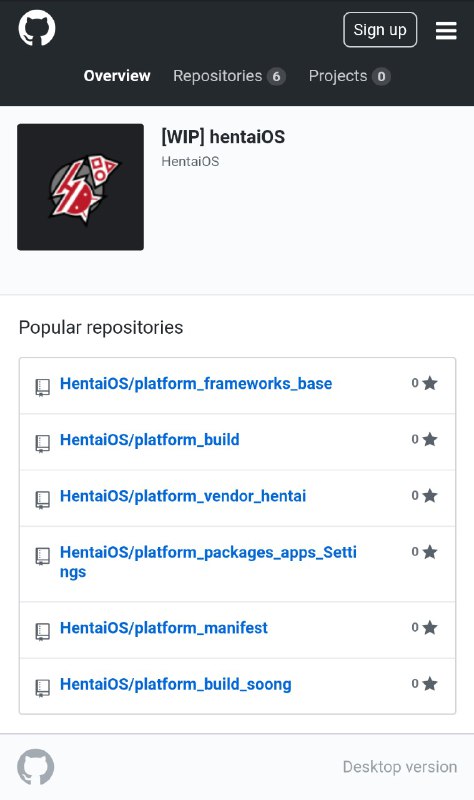Click repo book icon beside platform_manifest

pos(42,632)
